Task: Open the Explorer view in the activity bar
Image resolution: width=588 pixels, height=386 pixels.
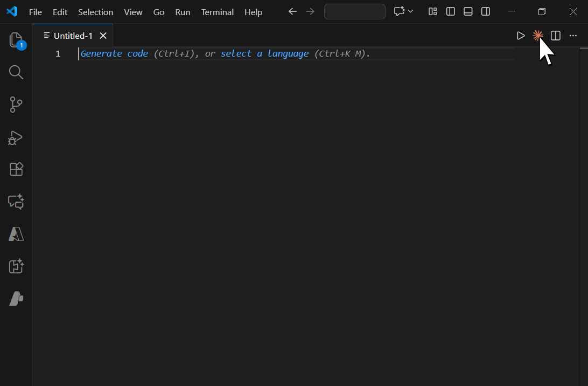Action: click(16, 40)
